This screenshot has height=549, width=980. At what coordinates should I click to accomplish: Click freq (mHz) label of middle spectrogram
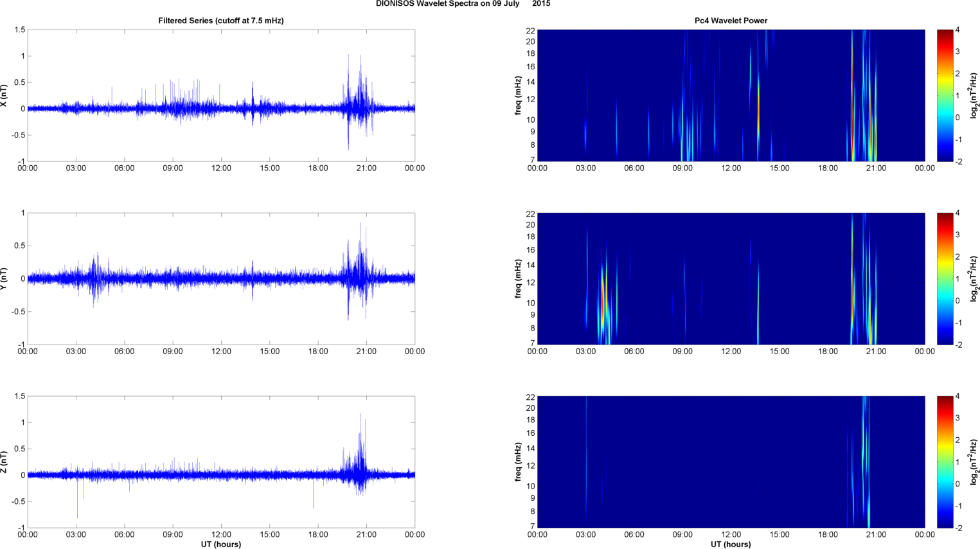pyautogui.click(x=518, y=279)
